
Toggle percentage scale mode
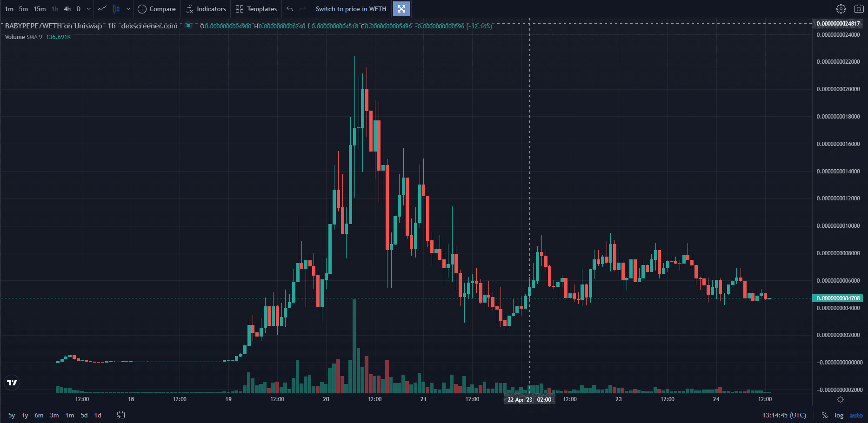[x=824, y=415]
